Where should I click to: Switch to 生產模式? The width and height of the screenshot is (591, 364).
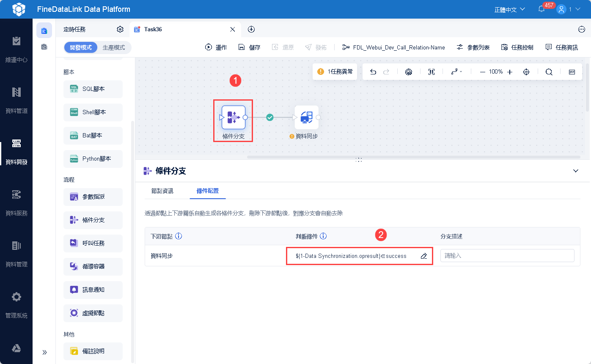click(114, 47)
